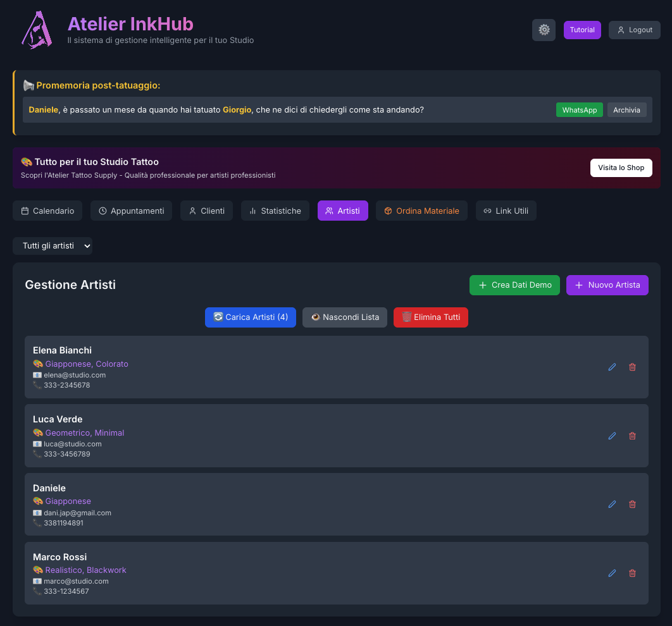This screenshot has height=626, width=672.
Task: Click the green WhatsApp reminder button
Action: [579, 110]
